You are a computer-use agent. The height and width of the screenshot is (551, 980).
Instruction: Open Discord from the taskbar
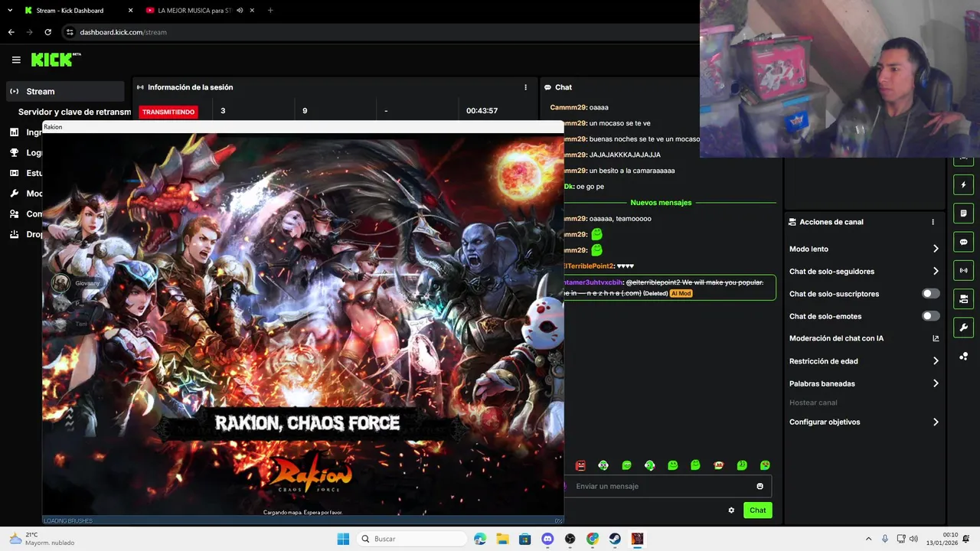pyautogui.click(x=547, y=539)
